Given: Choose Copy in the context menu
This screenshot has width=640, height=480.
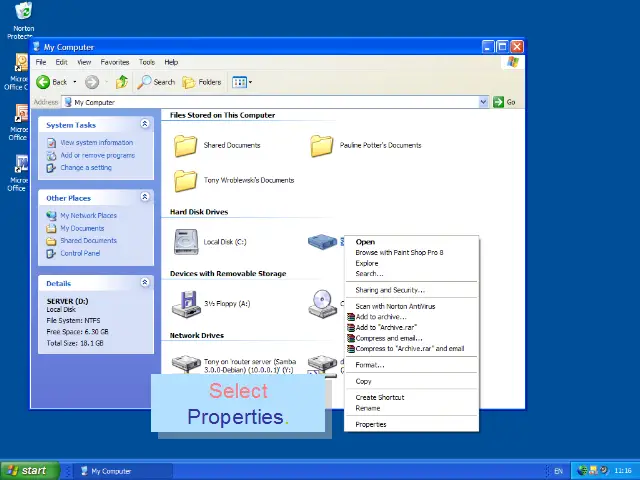Looking at the screenshot, I should (411, 381).
